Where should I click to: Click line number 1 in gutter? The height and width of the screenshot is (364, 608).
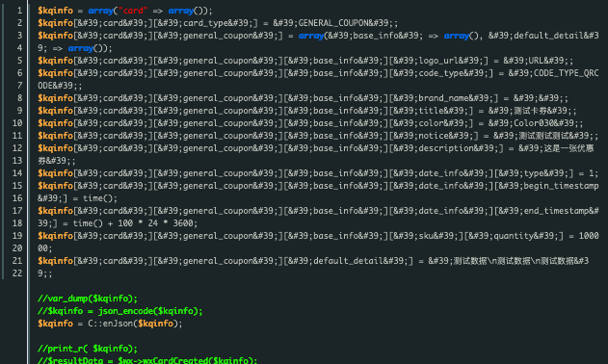(19, 11)
